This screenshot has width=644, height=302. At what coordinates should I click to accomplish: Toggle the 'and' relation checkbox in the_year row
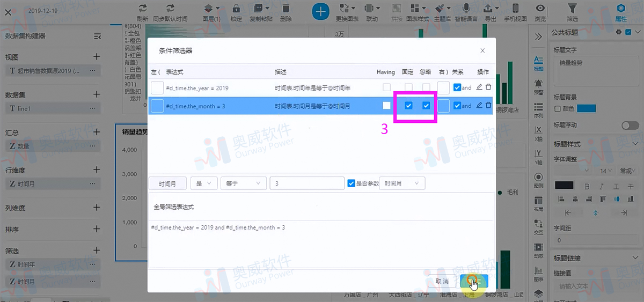[x=457, y=87]
